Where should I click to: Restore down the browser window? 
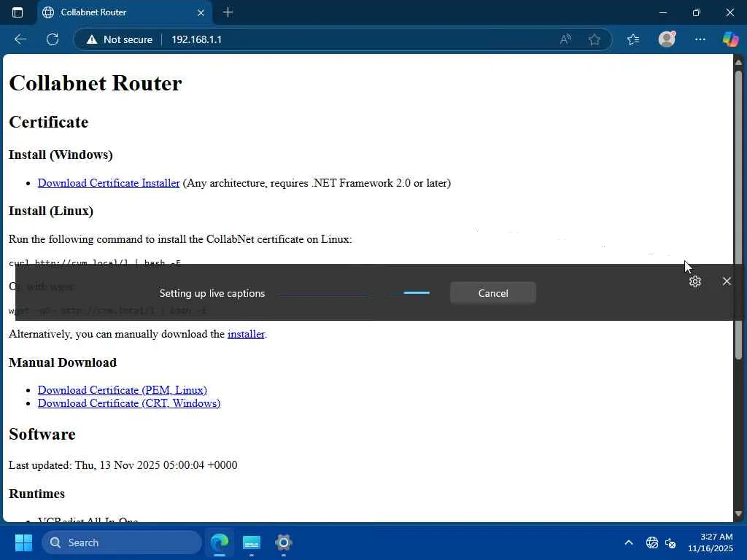(697, 13)
